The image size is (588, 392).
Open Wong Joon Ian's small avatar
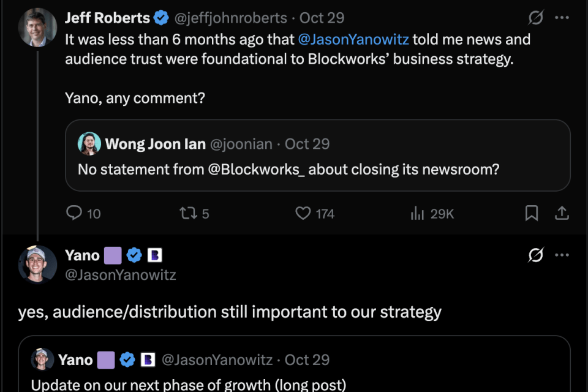89,144
